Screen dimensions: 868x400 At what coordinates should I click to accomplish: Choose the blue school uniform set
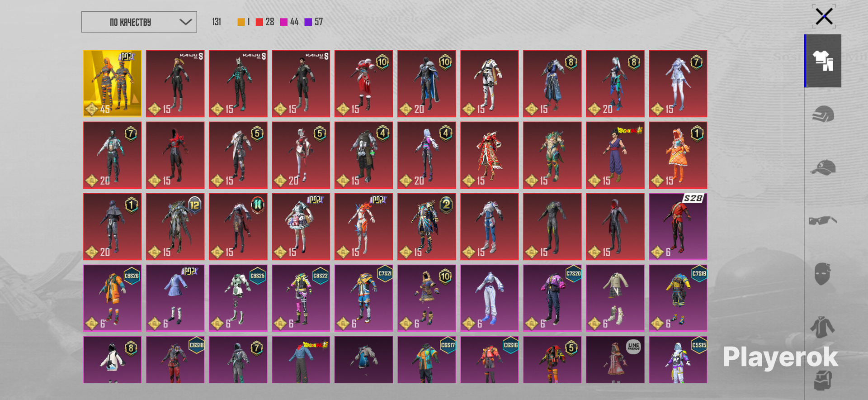pyautogui.click(x=175, y=298)
